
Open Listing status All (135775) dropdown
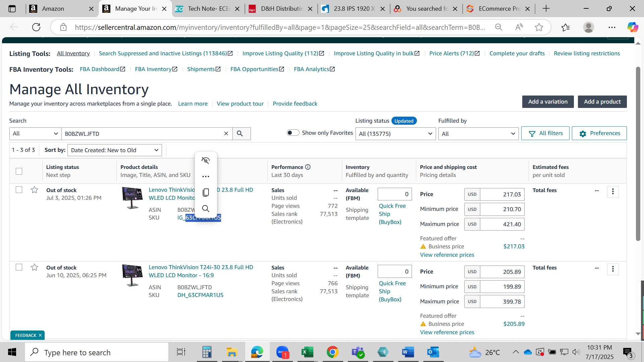click(395, 134)
